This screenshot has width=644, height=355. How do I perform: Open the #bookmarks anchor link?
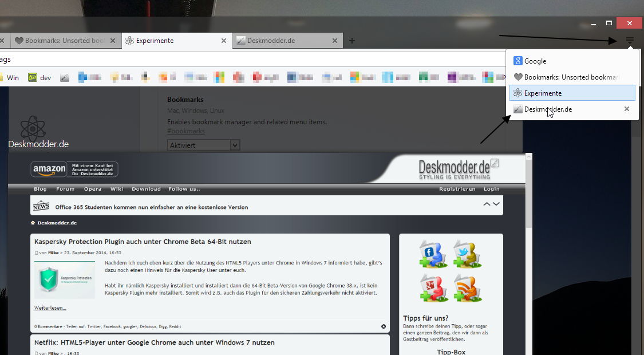coord(186,131)
